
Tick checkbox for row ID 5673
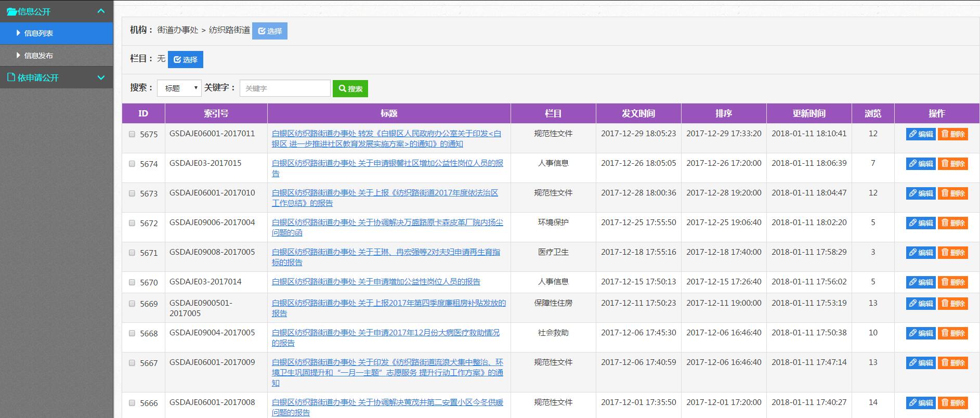pyautogui.click(x=132, y=193)
